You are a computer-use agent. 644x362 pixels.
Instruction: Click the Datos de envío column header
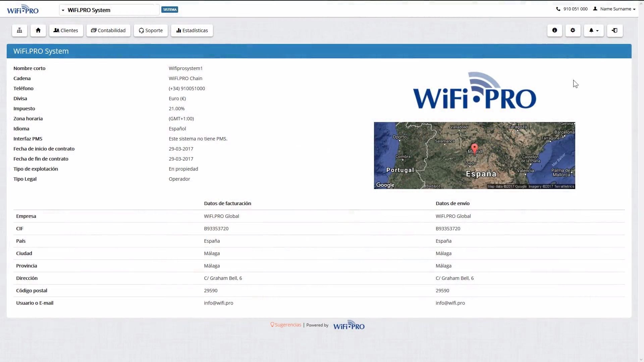coord(452,203)
